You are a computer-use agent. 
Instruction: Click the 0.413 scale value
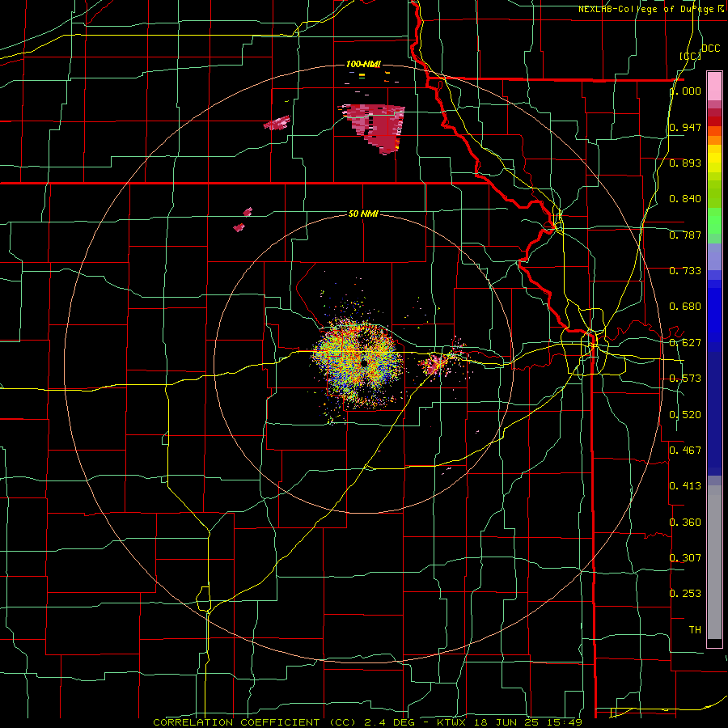coord(685,486)
